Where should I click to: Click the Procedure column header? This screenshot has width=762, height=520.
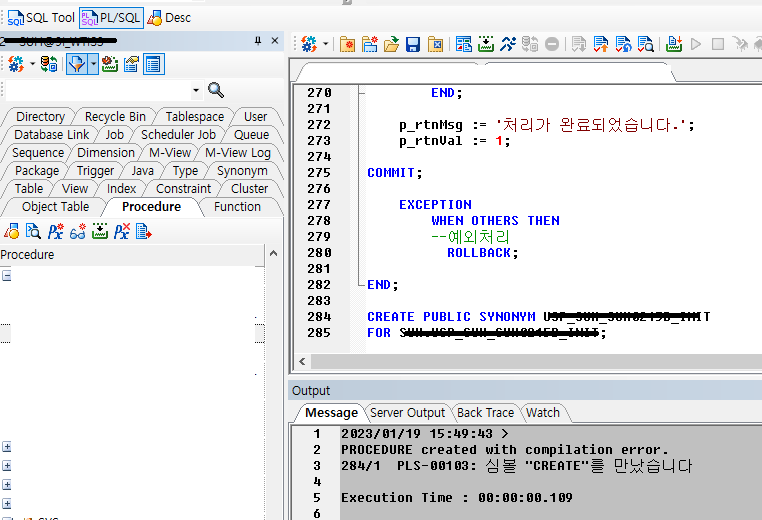point(28,255)
